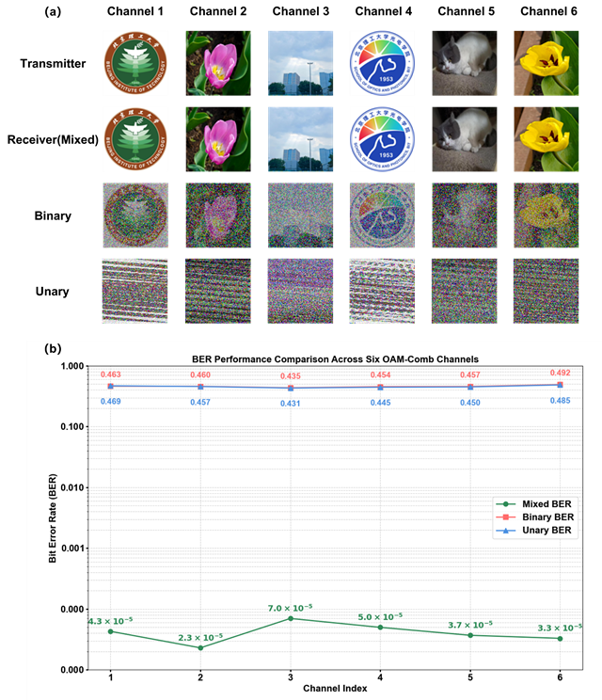
Task: Click the blue 0.431 Unary BER value
Action: tap(291, 404)
